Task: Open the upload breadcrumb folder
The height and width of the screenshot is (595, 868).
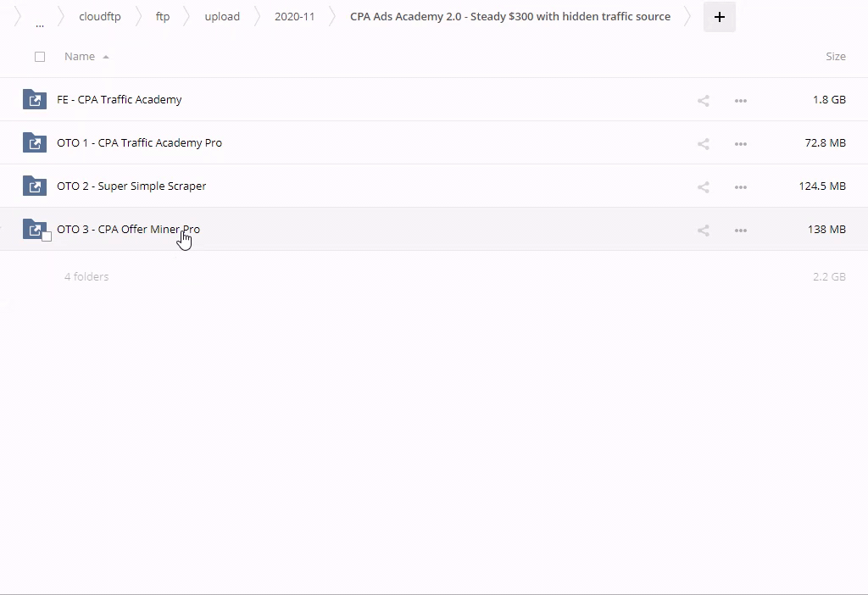Action: click(222, 17)
